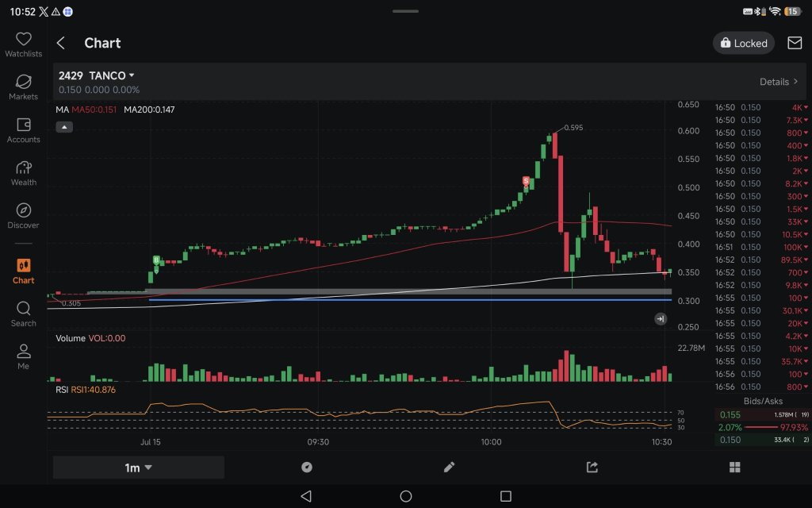Go back with the arrow icon
The height and width of the screenshot is (508, 812).
click(x=60, y=43)
